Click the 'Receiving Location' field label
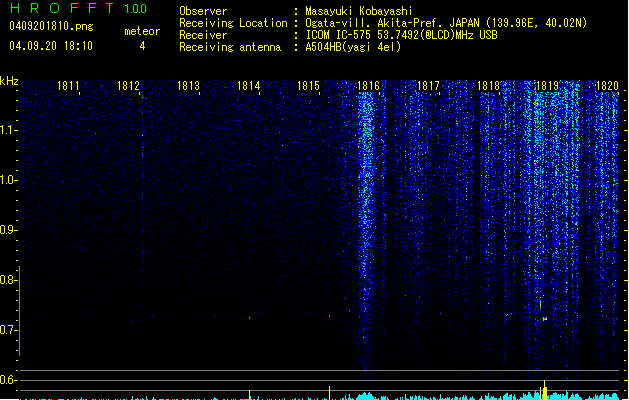The height and width of the screenshot is (400, 629). tap(233, 23)
